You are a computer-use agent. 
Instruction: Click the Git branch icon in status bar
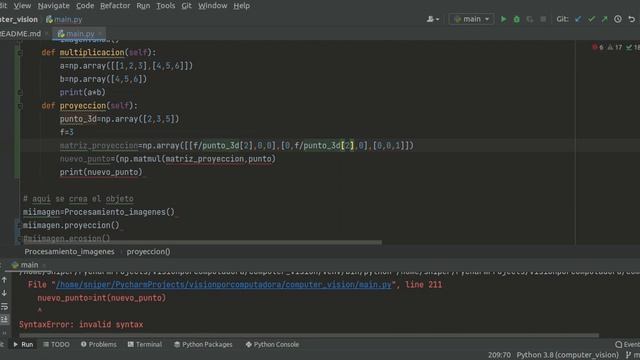[x=629, y=355]
